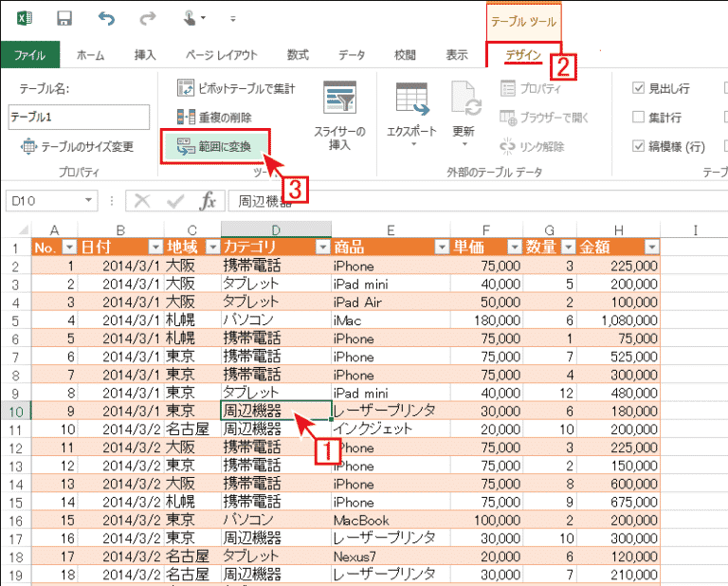Open the No. column filter dropdown
The image size is (728, 586).
pos(69,247)
